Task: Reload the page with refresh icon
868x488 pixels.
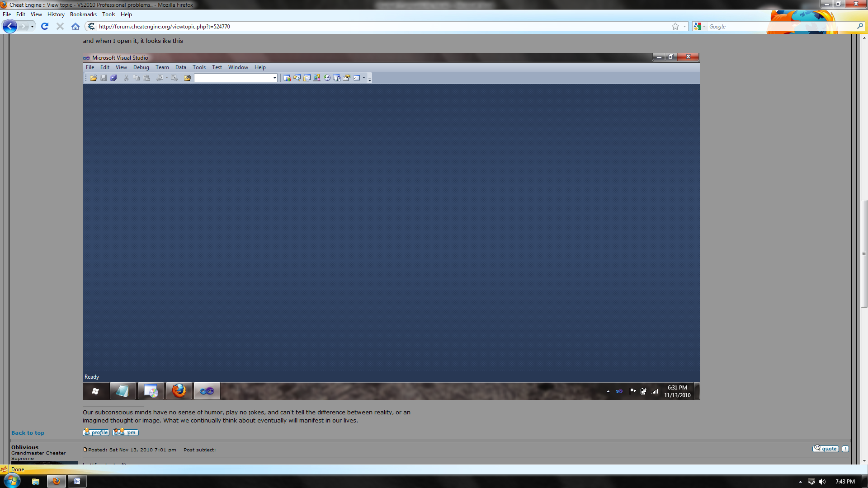Action: tap(45, 26)
